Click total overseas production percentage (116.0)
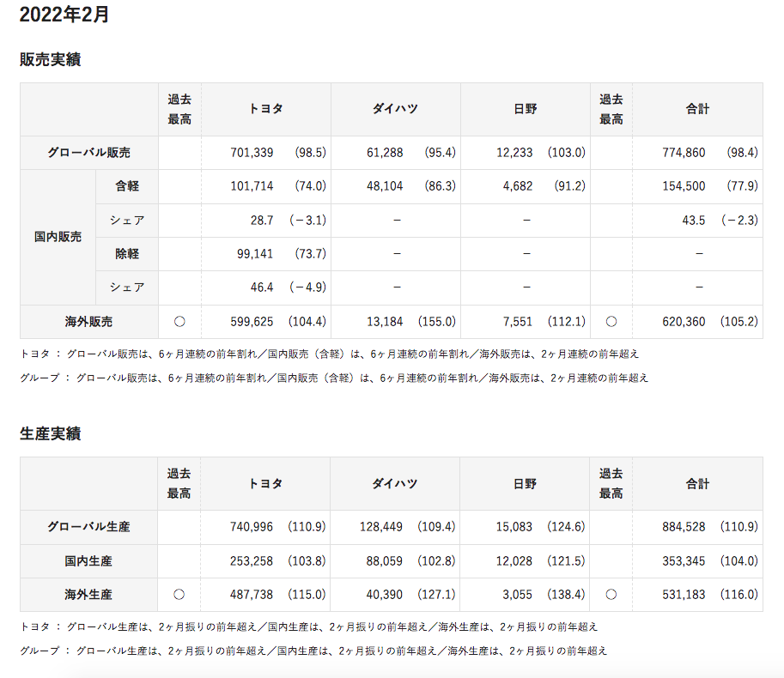 pos(739,595)
